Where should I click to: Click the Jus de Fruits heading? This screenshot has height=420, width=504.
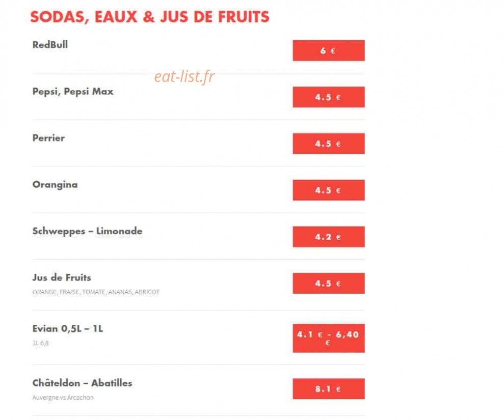(x=62, y=277)
